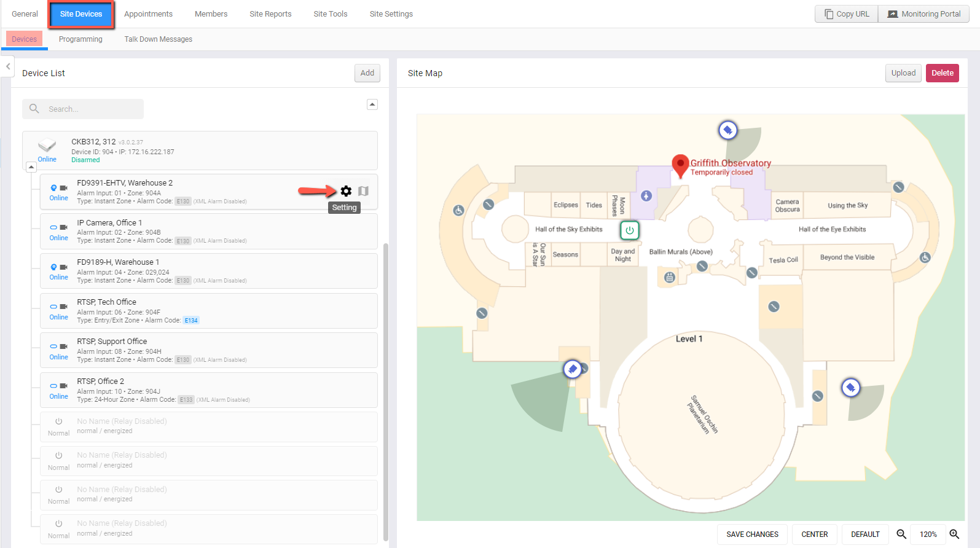Zoom out the site map

coord(901,534)
